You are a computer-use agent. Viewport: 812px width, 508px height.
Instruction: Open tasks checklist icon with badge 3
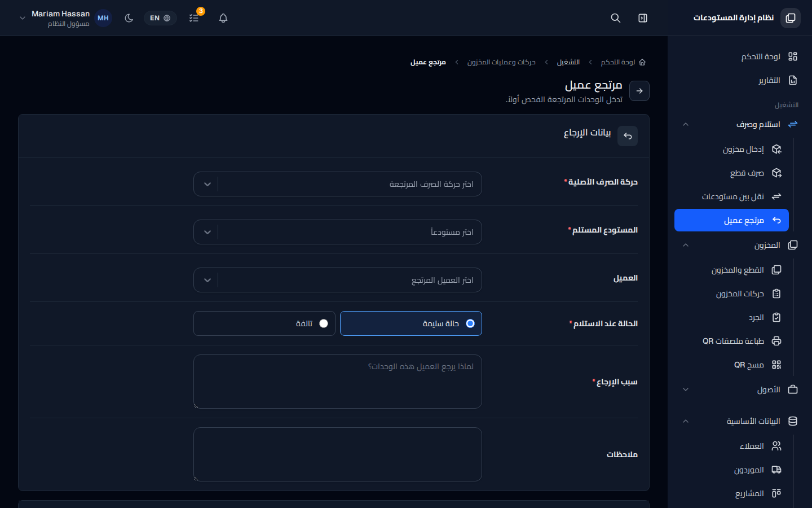pos(194,18)
